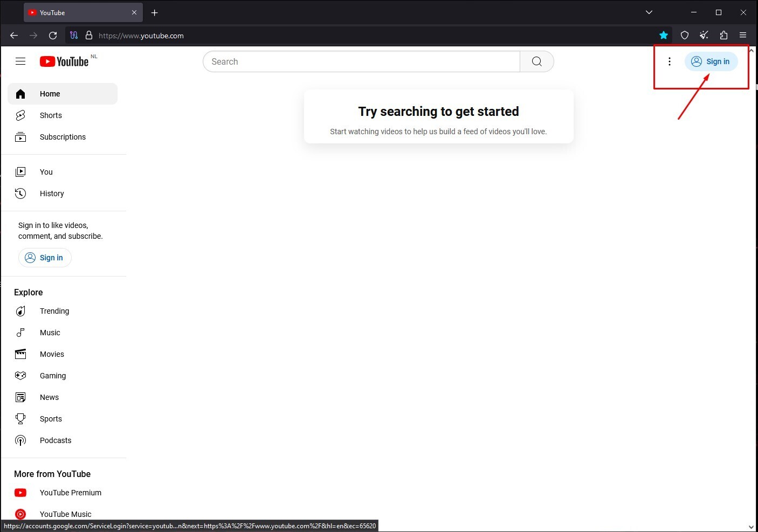758x532 pixels.
Task: Go to Home in the sidebar
Action: 63,94
